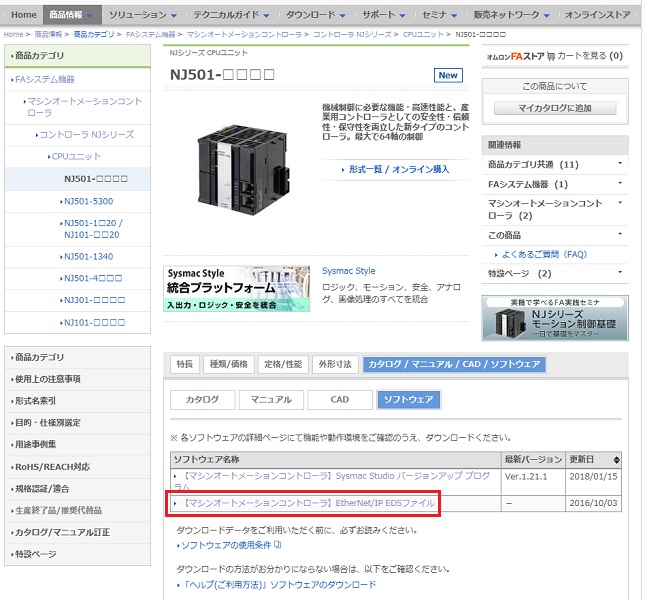Sort table by 更新日 arrow icon
The width and height of the screenshot is (645, 600).
coord(616,460)
